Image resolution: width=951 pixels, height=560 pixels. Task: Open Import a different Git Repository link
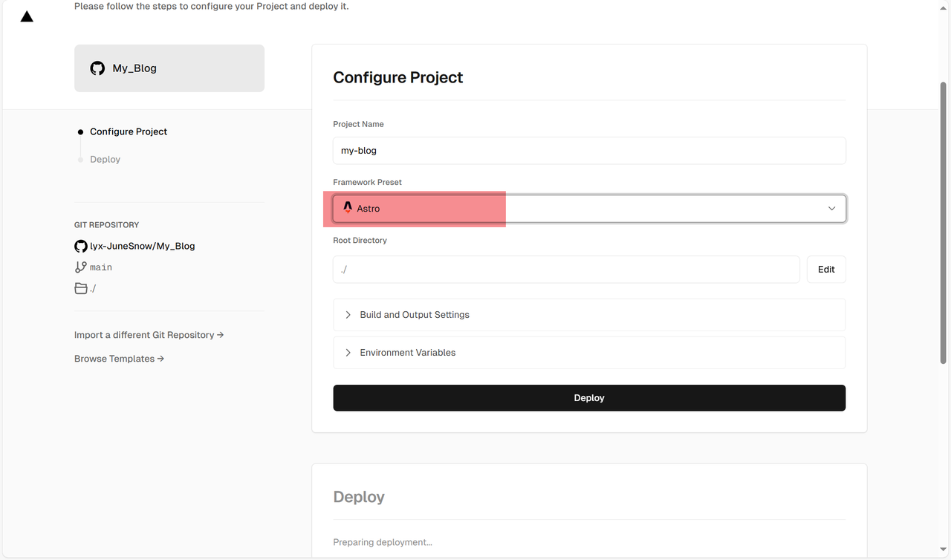tap(149, 335)
